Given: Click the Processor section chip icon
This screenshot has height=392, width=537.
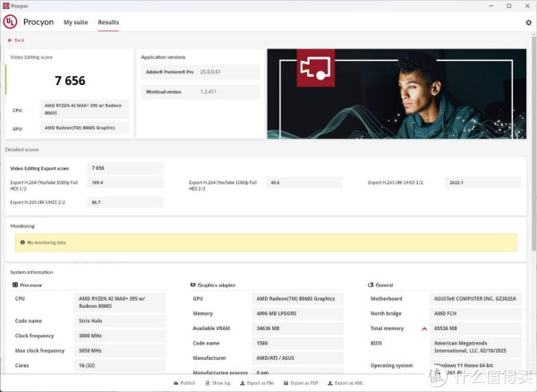Looking at the screenshot, I should (x=15, y=285).
